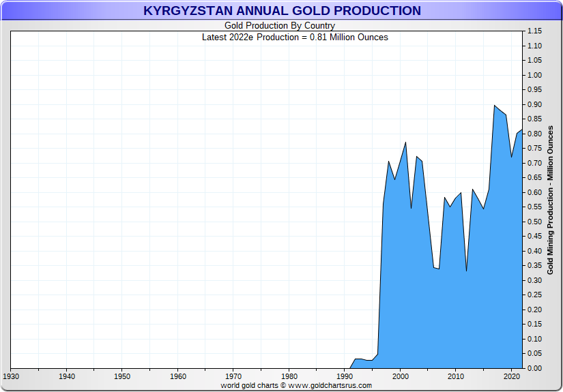Open the www.goldchartsrus.com footer link

(330, 385)
